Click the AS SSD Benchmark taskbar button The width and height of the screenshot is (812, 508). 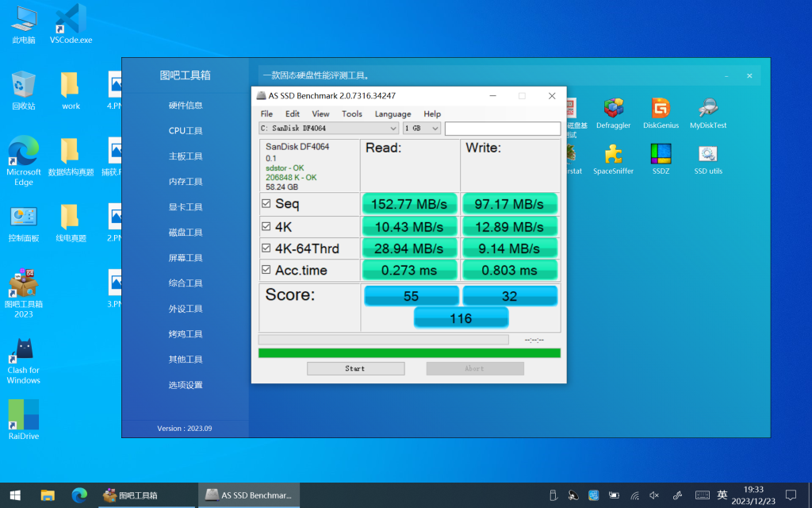249,495
